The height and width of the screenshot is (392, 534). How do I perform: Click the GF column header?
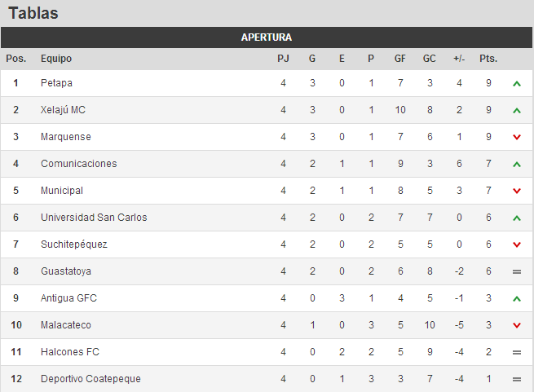(x=400, y=59)
